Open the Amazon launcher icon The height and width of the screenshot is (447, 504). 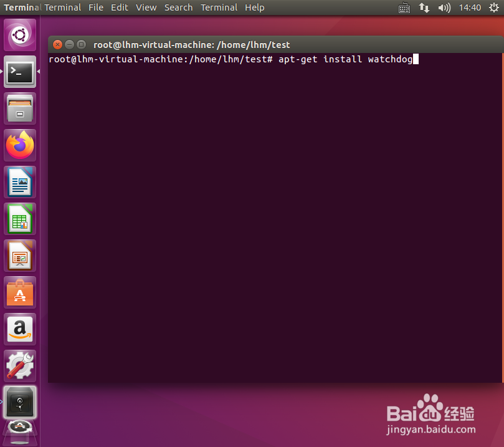tap(20, 329)
